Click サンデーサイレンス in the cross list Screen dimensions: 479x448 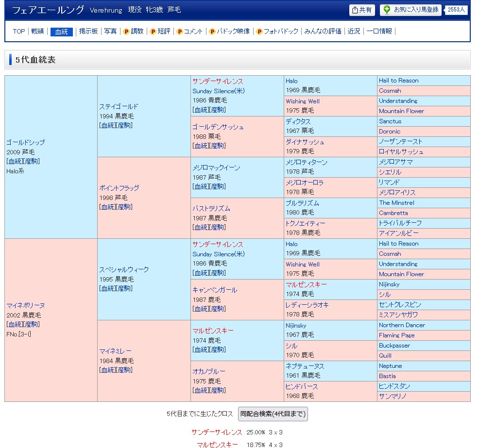click(217, 432)
